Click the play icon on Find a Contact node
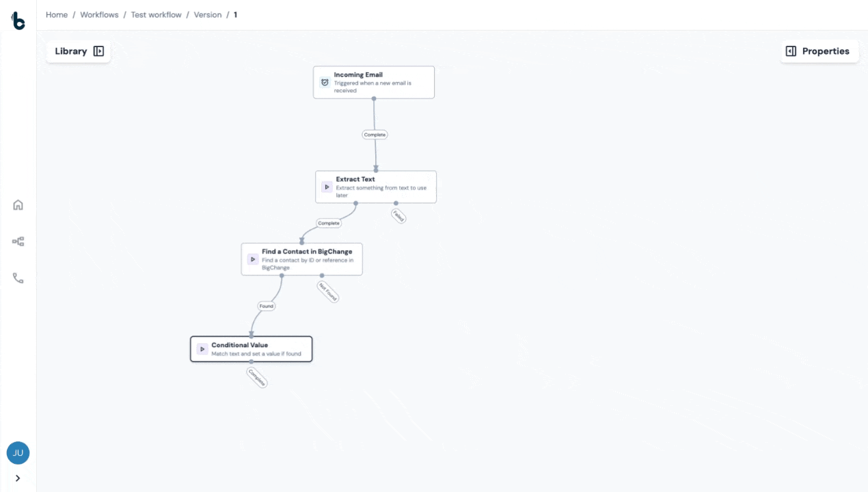 point(252,259)
